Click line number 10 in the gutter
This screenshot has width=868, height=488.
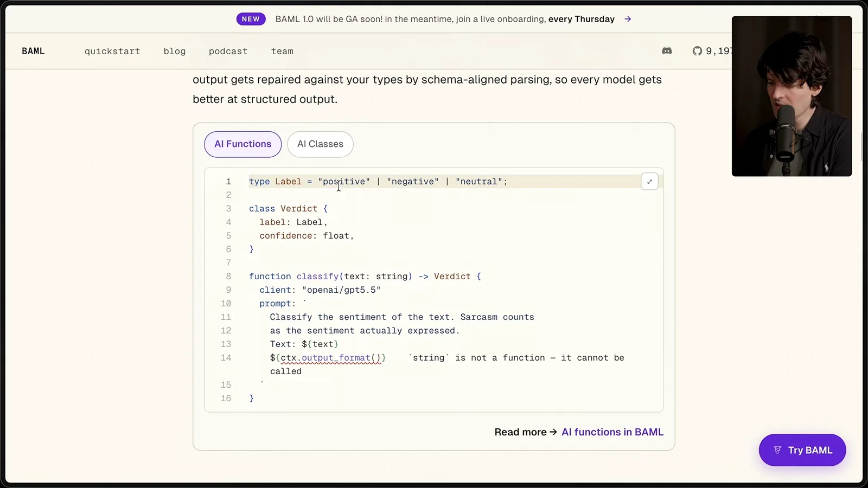click(226, 304)
